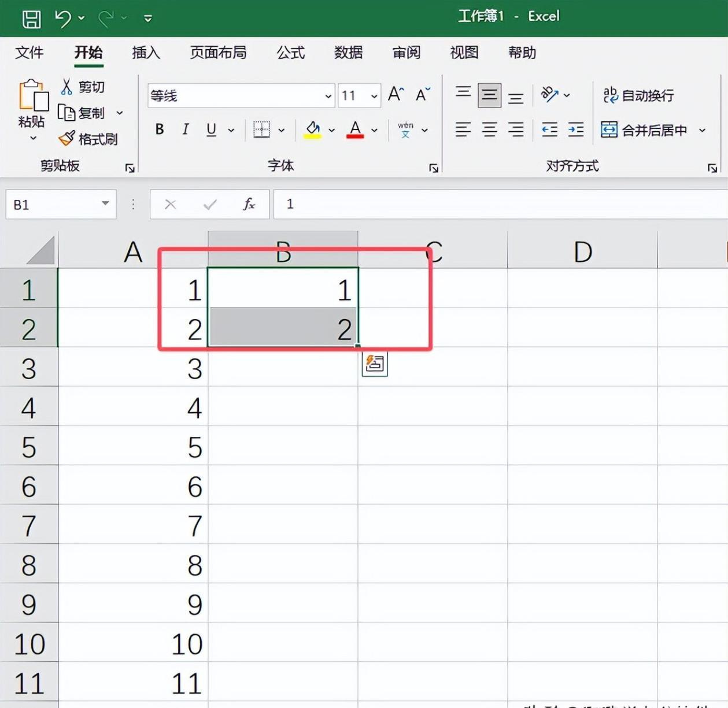Expand the phonetic guide dropdown
728x708 pixels.
(x=425, y=130)
